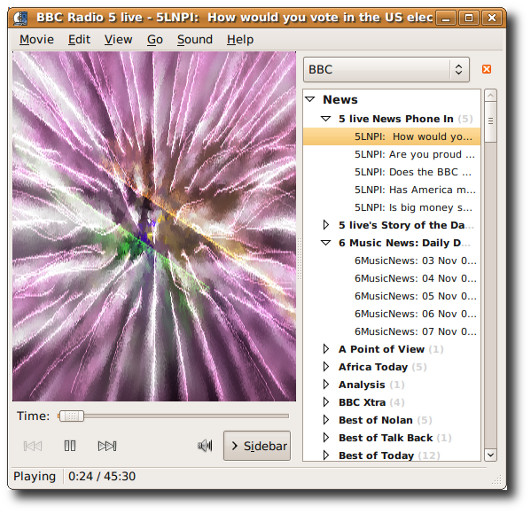The width and height of the screenshot is (530, 513).
Task: Select '6MusicNews: 06 Nov 0...' episode
Action: 391,314
